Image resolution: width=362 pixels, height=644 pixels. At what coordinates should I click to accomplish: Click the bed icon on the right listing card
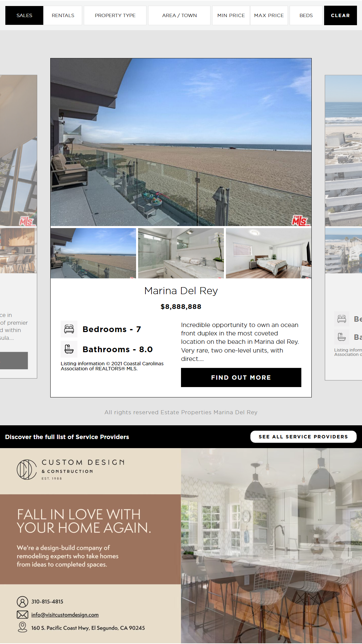(342, 319)
